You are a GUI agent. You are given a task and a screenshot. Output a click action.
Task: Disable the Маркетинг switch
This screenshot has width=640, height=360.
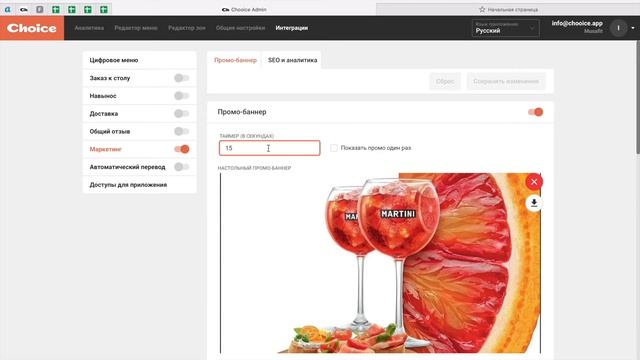[182, 149]
